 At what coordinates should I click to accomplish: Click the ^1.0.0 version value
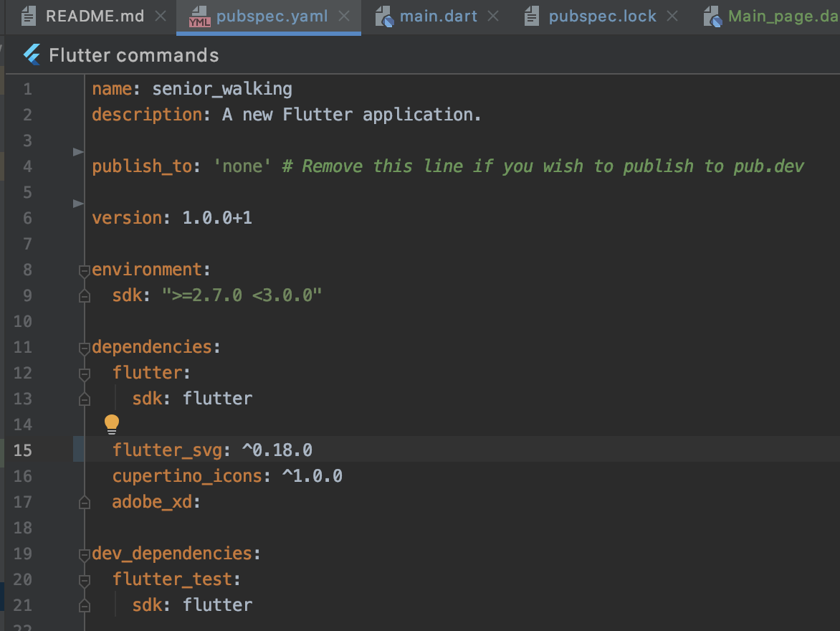[312, 475]
